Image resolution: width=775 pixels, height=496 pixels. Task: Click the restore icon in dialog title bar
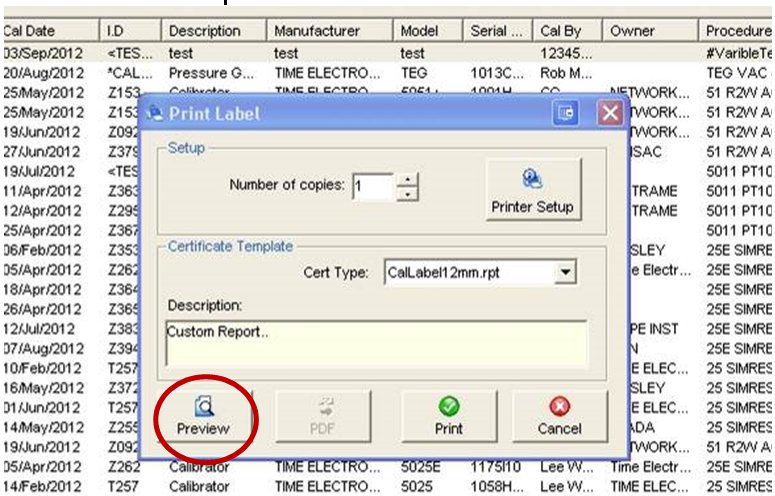point(566,113)
